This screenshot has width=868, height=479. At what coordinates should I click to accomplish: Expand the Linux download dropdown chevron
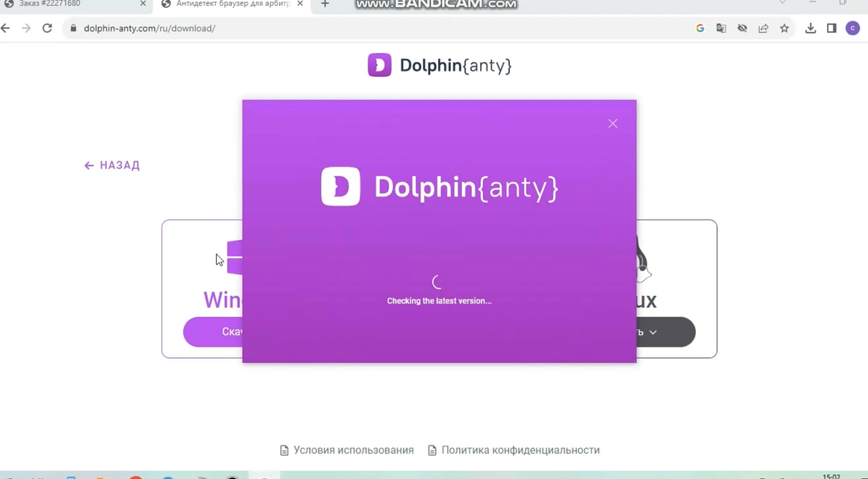pyautogui.click(x=653, y=333)
